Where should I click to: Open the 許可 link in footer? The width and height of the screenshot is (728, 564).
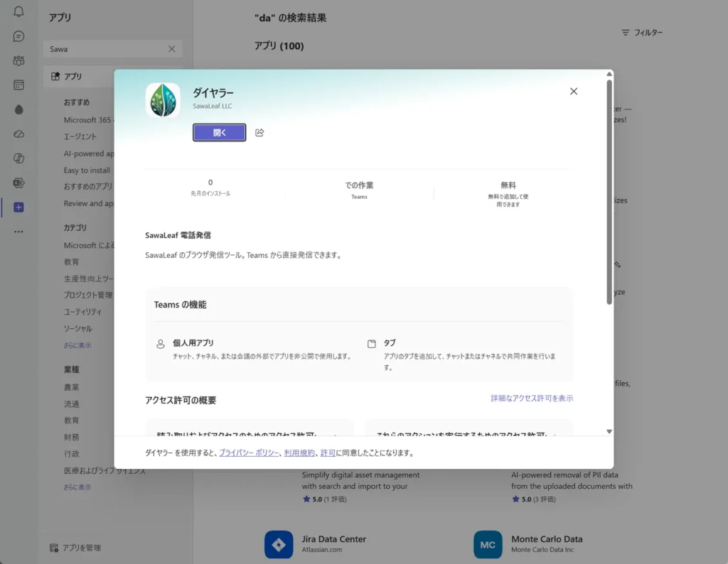[x=328, y=452]
